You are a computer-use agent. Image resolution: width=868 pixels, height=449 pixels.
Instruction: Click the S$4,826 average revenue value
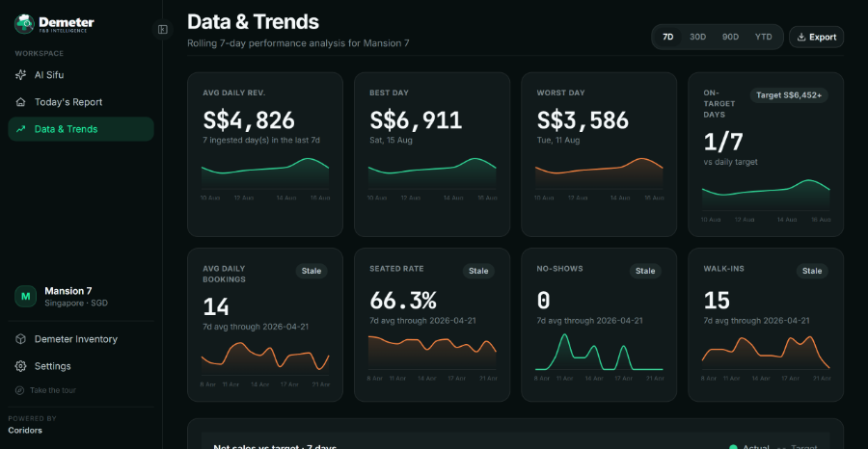tap(249, 120)
